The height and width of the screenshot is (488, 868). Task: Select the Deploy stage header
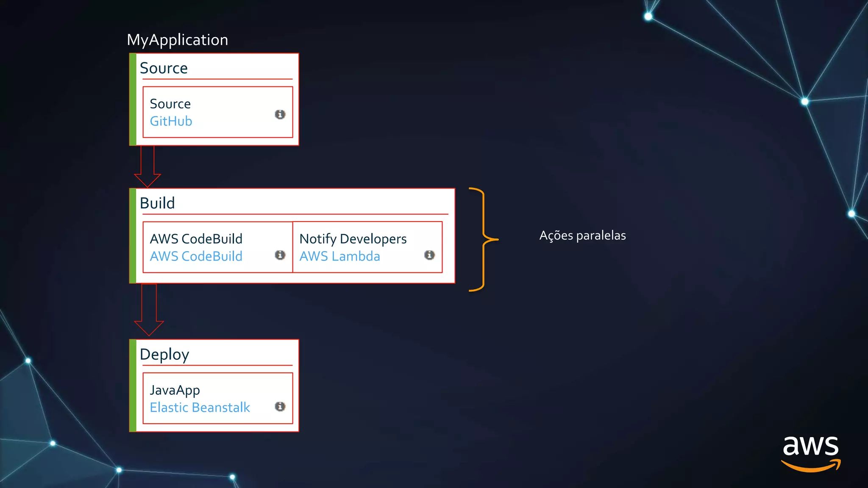click(x=164, y=355)
